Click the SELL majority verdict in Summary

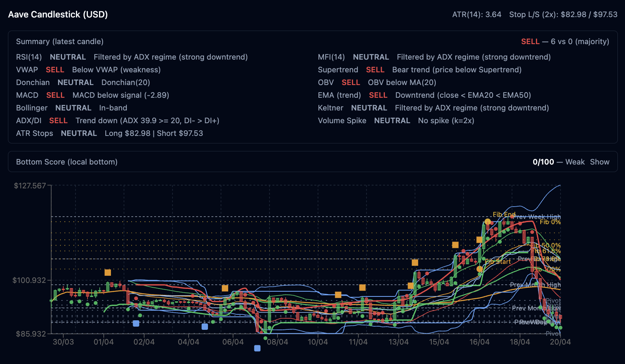pyautogui.click(x=530, y=41)
